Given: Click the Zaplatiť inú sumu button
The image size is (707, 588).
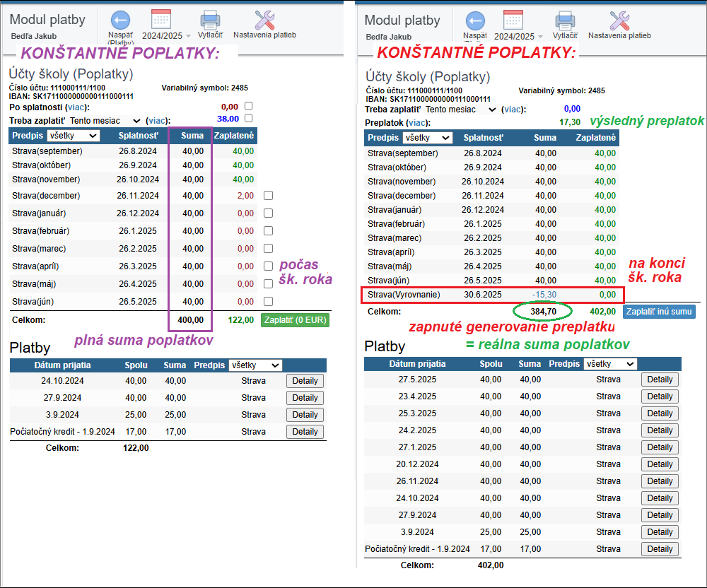Looking at the screenshot, I should (660, 311).
